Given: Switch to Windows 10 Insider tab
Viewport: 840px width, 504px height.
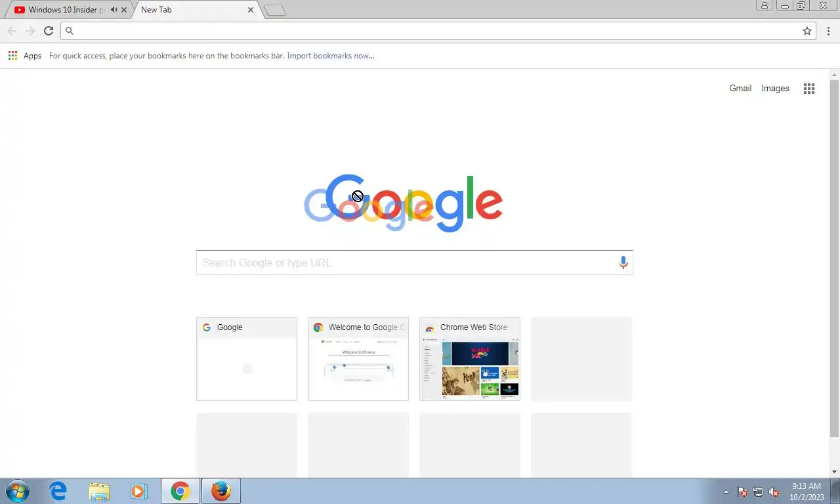Looking at the screenshot, I should [x=66, y=10].
